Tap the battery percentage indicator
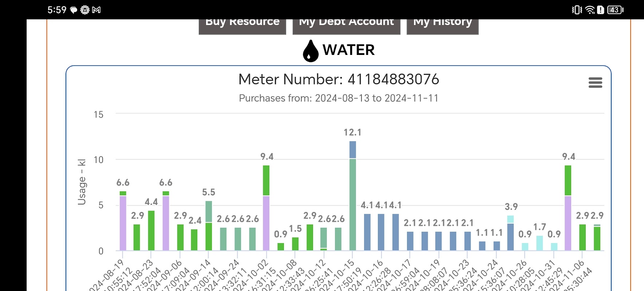Viewport: 644px width, 291px height. [x=615, y=10]
